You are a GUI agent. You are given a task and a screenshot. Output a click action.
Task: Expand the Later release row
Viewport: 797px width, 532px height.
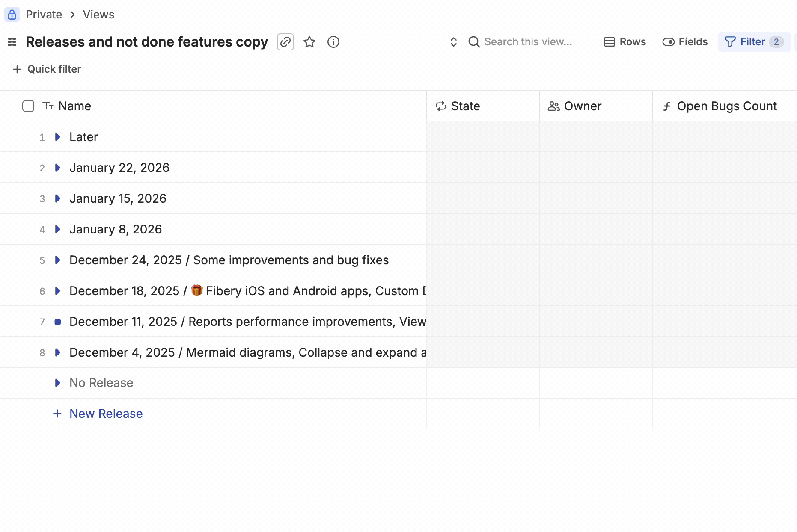[58, 137]
